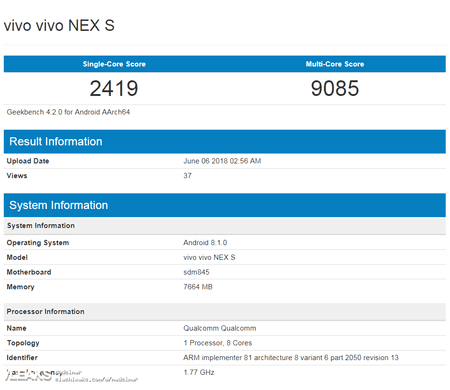This screenshot has width=450, height=390.
Task: Click the single-core score value 2419
Action: 114,88
